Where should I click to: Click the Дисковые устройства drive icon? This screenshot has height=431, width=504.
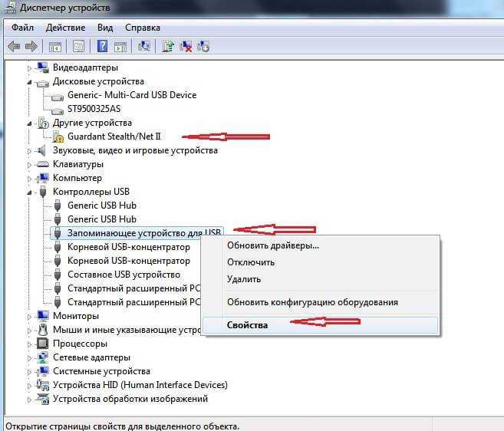pyautogui.click(x=42, y=84)
